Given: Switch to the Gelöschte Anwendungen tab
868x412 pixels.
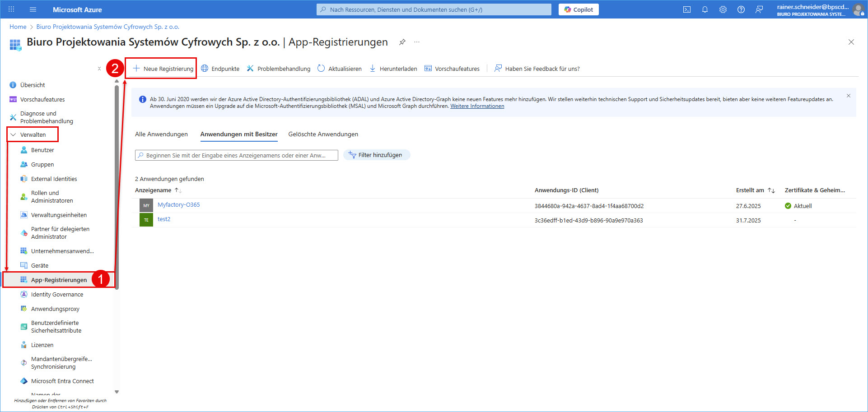Looking at the screenshot, I should 323,134.
